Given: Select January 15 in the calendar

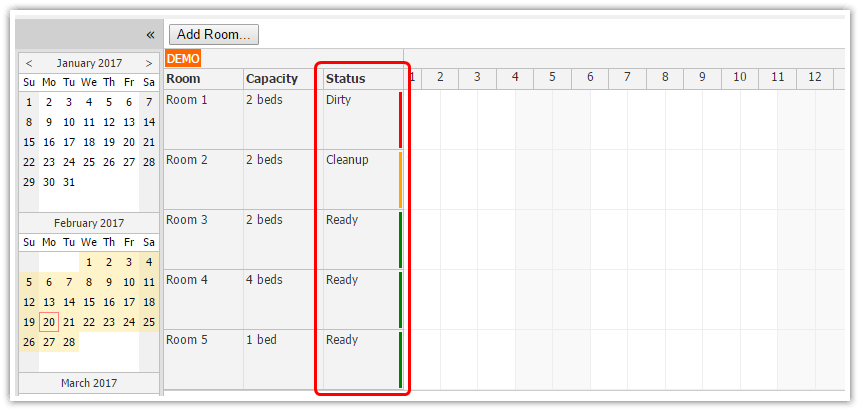Looking at the screenshot, I should (29, 142).
